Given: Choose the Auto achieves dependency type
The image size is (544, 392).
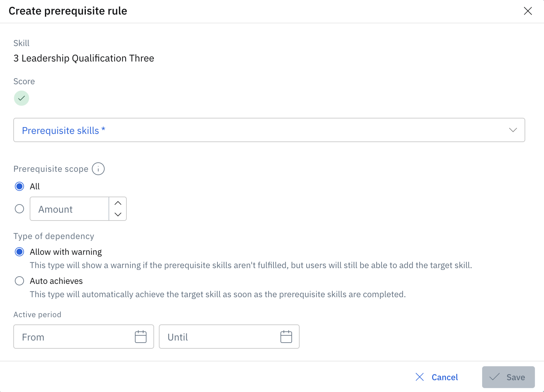Looking at the screenshot, I should (x=19, y=281).
